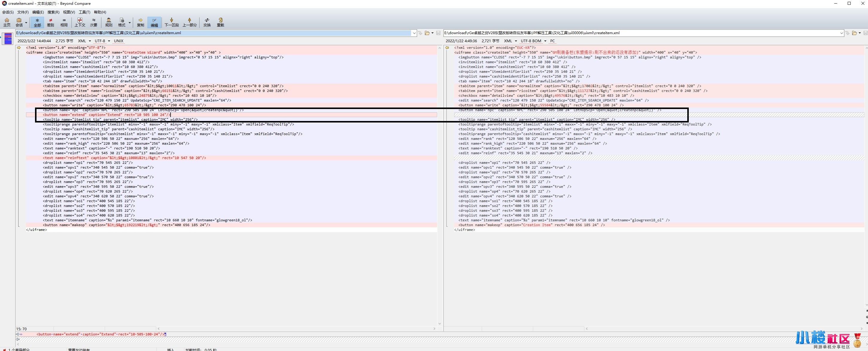Toggle Show Differences (差别) filter
The image size is (868, 351).
pyautogui.click(x=51, y=22)
